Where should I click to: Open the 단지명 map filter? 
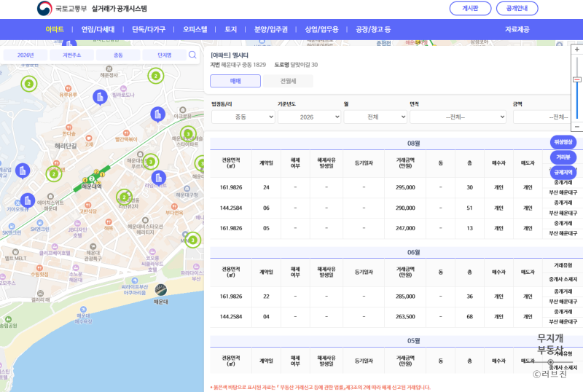pos(165,55)
